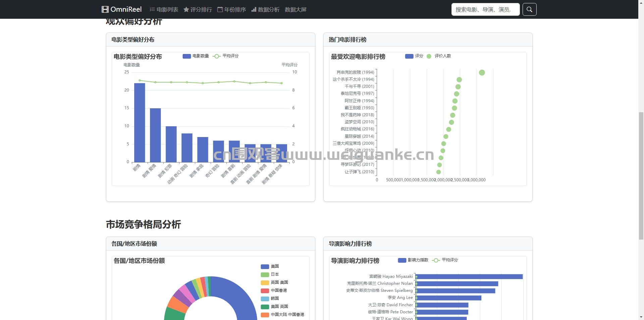
Task: Click David Fincher influence bar
Action: click(442, 305)
